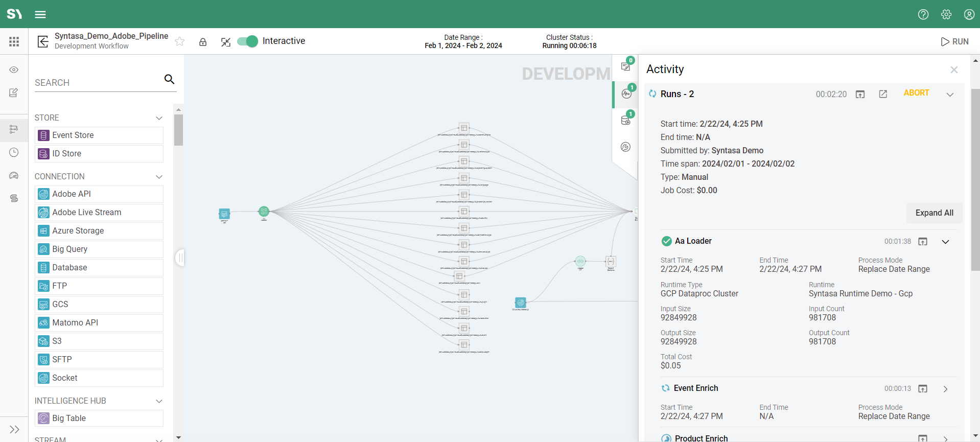Click the Expand All button
The width and height of the screenshot is (980, 442).
(x=934, y=213)
